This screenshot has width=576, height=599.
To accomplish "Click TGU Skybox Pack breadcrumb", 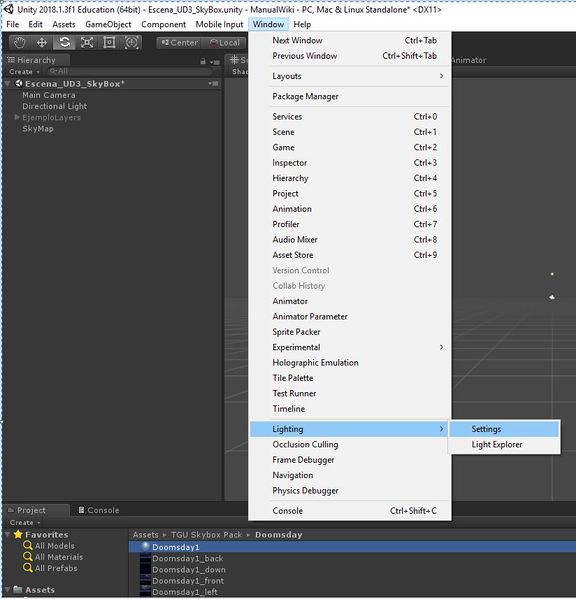I will coord(206,535).
